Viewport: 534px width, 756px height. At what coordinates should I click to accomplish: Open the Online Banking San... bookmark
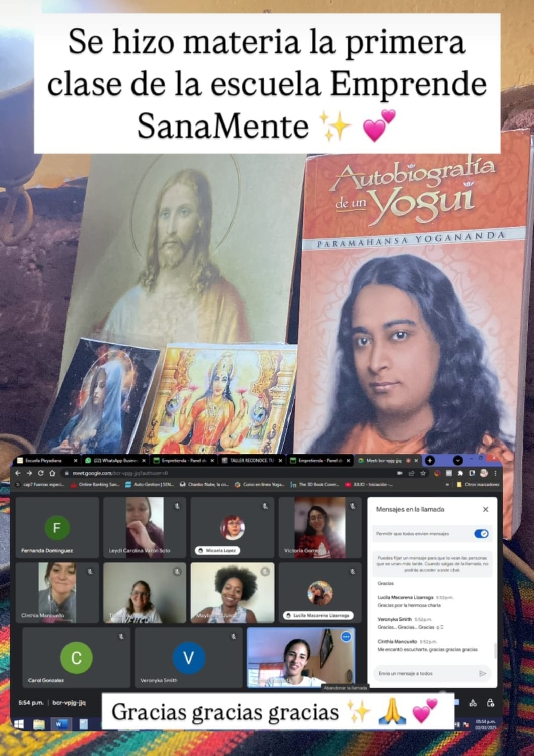click(x=96, y=485)
